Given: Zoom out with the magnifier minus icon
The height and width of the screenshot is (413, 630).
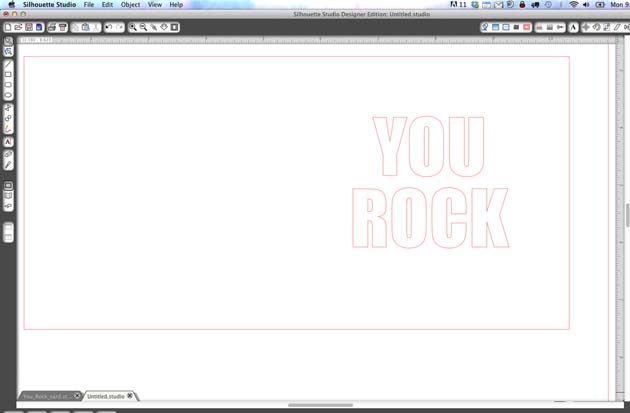Looking at the screenshot, I should (143, 27).
